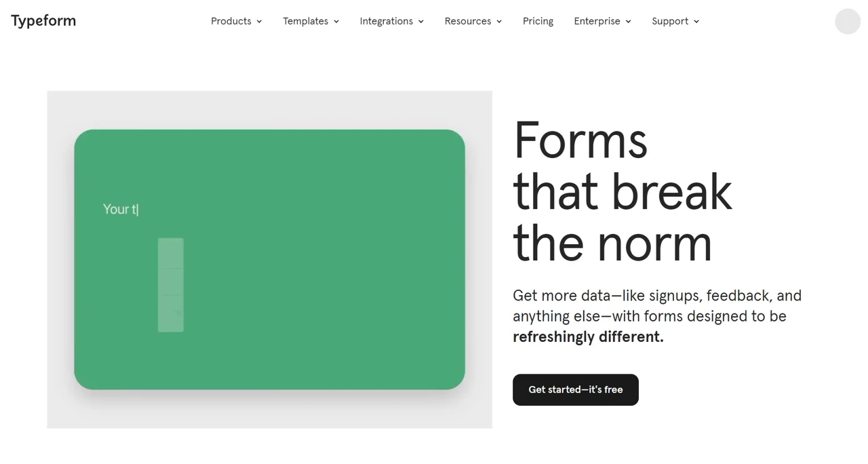
Task: Expand the chevron next to Integrations
Action: (x=421, y=22)
